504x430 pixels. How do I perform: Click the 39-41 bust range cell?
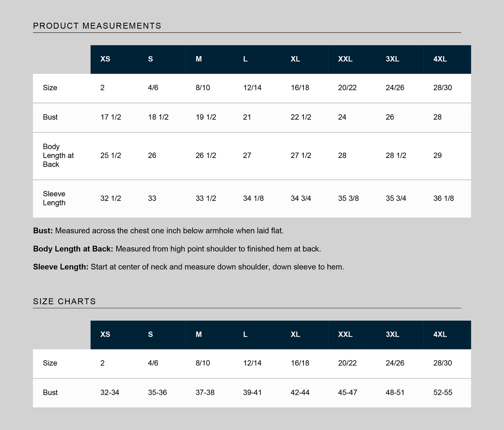click(x=252, y=393)
